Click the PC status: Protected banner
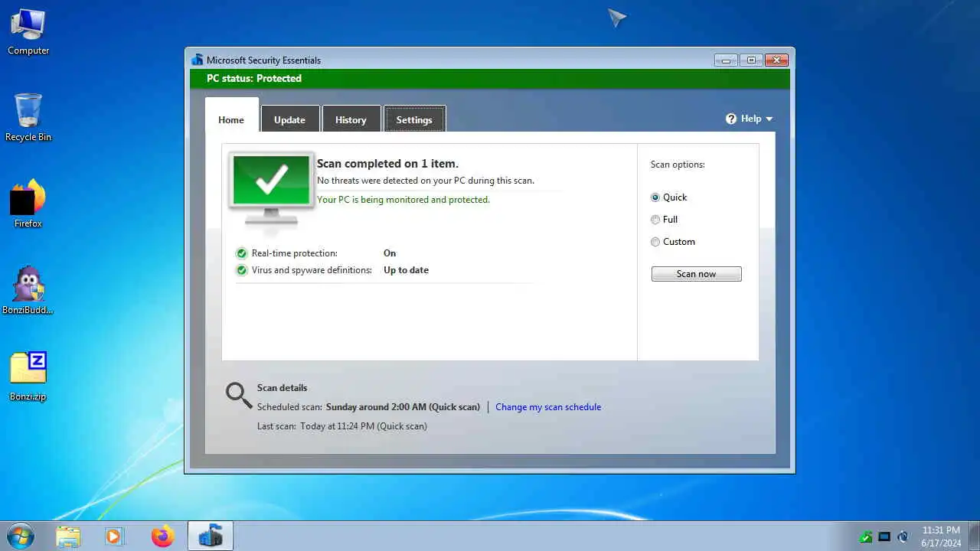This screenshot has height=551, width=980. [490, 79]
